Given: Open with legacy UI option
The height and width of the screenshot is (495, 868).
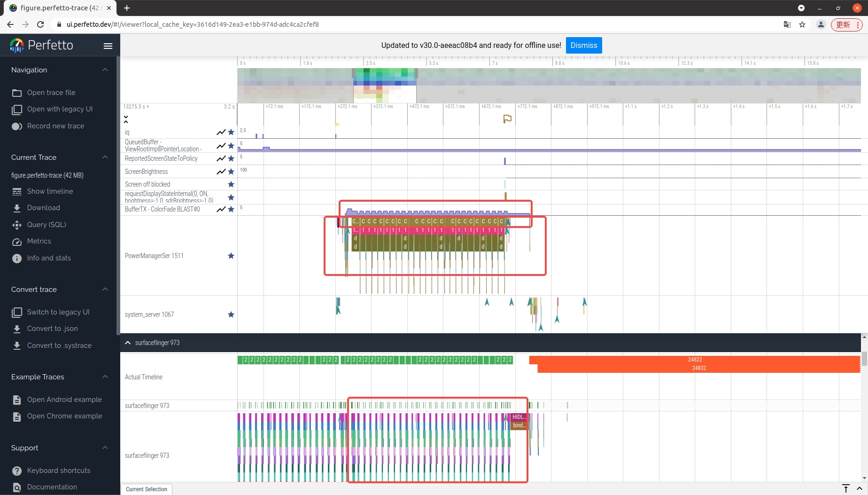Looking at the screenshot, I should click(x=60, y=109).
